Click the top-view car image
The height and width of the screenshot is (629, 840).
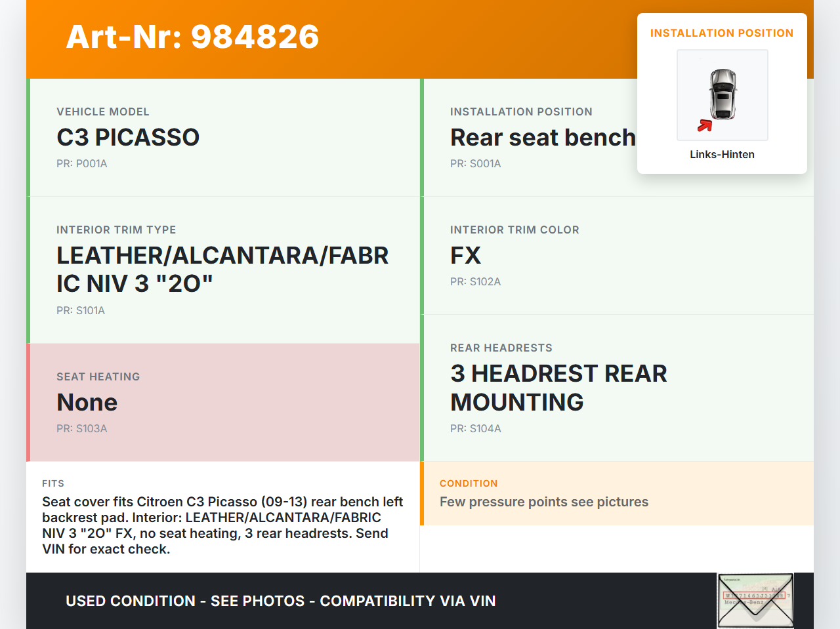click(x=723, y=94)
